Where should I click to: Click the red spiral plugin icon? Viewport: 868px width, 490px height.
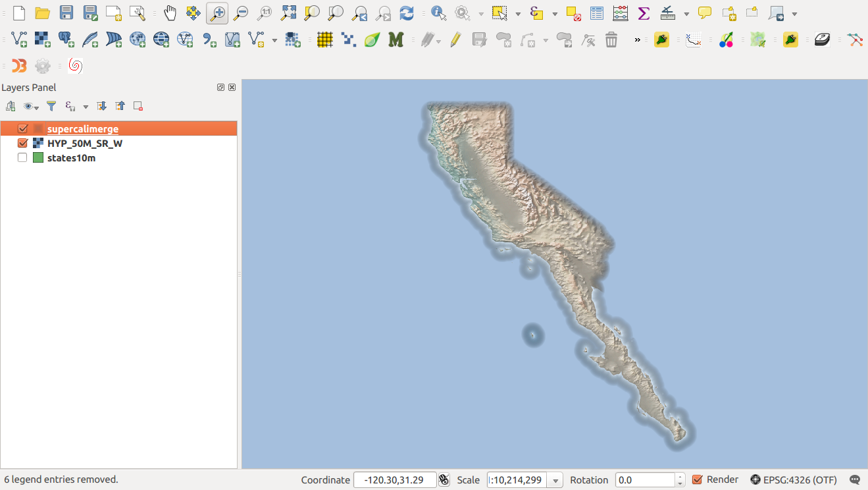point(75,66)
